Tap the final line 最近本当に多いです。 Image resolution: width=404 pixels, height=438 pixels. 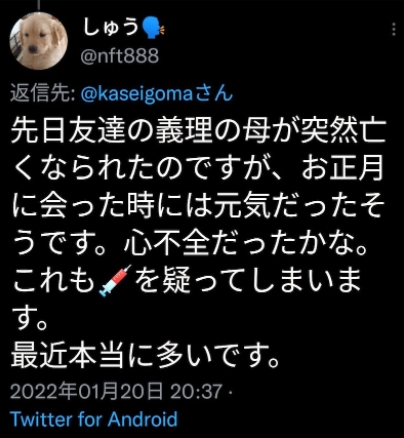[x=145, y=356]
